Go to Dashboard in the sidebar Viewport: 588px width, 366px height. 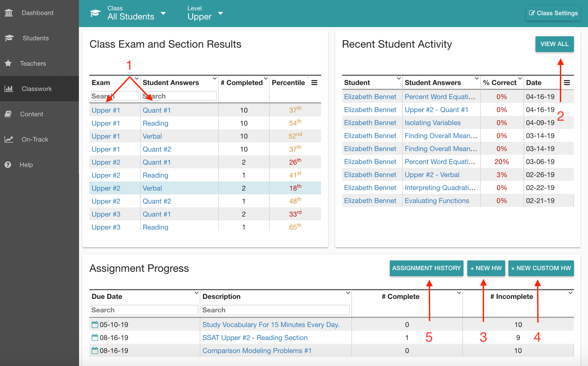tap(40, 13)
